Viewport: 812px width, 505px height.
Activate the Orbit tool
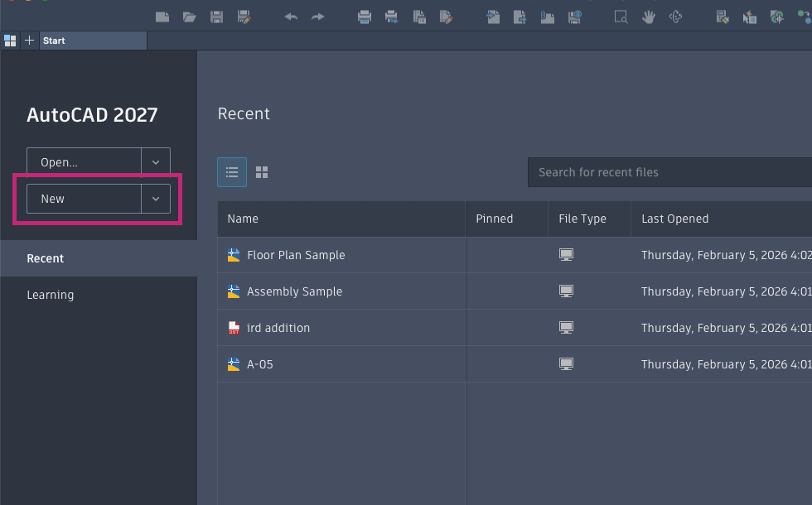pyautogui.click(x=676, y=17)
